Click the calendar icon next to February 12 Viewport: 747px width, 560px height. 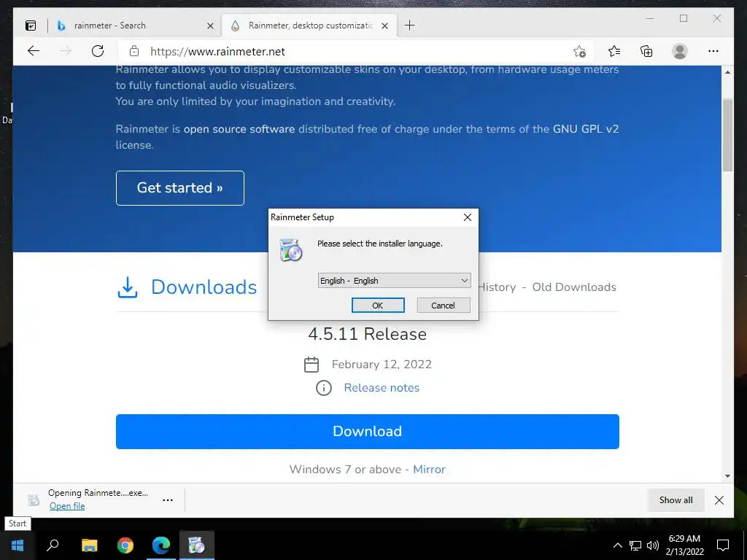tap(311, 365)
